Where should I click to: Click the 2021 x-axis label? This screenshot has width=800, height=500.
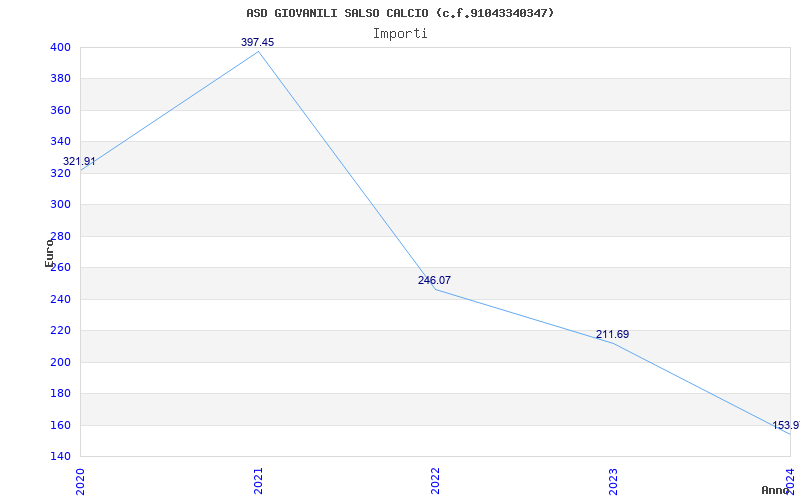258,481
